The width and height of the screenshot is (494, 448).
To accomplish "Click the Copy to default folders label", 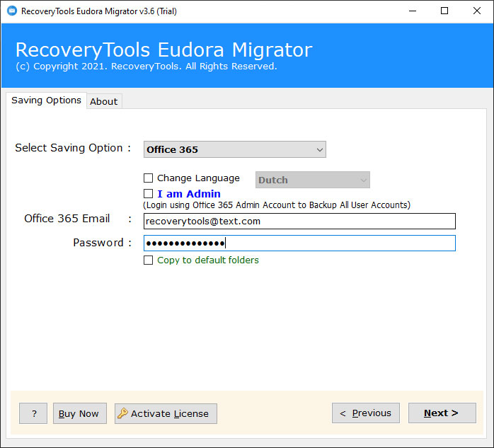I will (208, 260).
